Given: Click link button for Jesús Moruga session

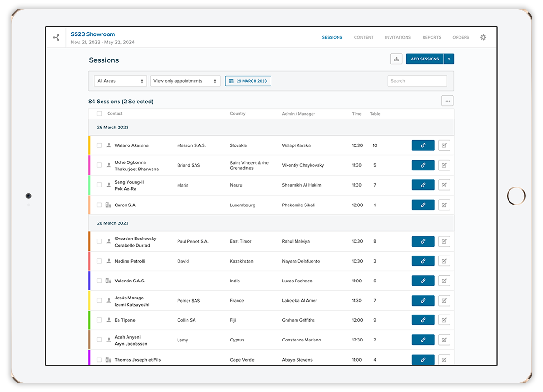Looking at the screenshot, I should pos(423,300).
